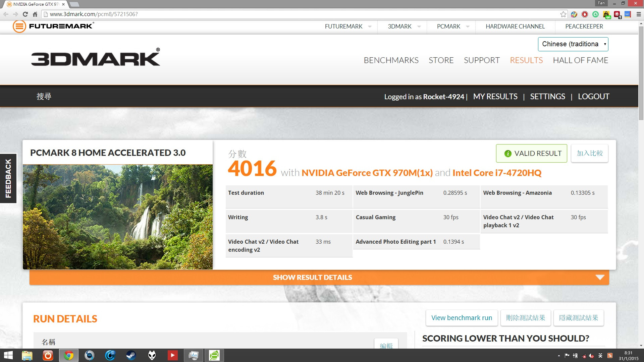Go back with the browser back arrow
This screenshot has width=644, height=362.
tap(6, 14)
